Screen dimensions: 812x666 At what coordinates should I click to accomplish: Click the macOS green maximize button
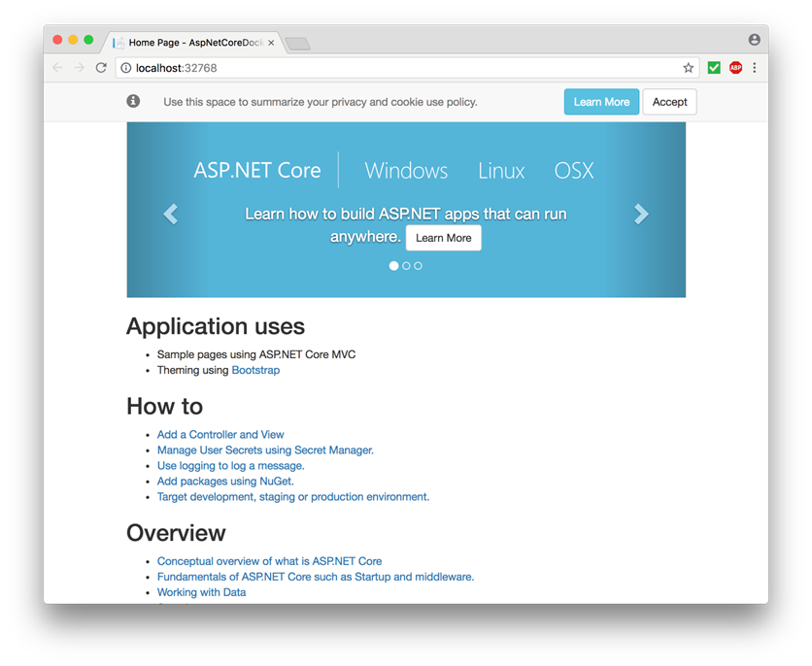coord(88,40)
